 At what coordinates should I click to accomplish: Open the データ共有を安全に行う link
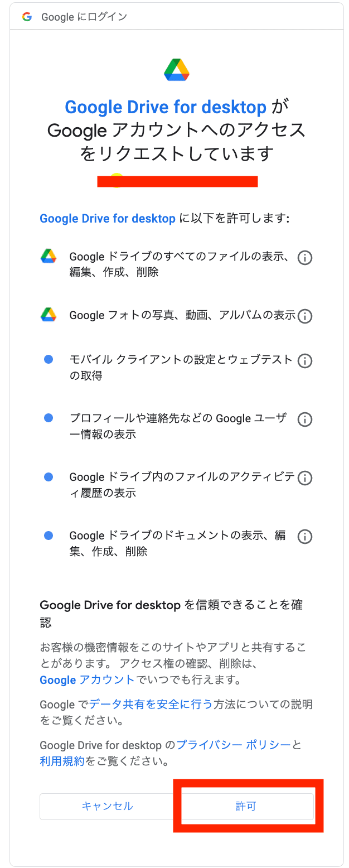(151, 704)
